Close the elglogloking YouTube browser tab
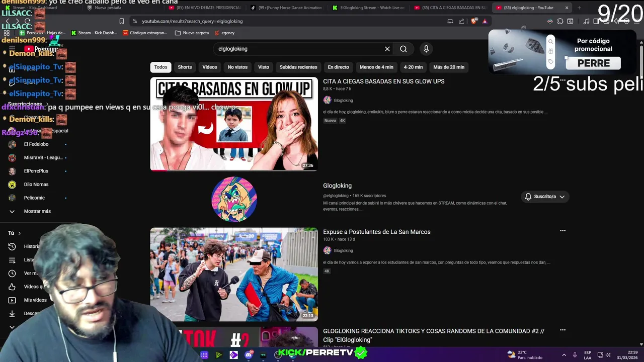The width and height of the screenshot is (644, 362). (567, 8)
